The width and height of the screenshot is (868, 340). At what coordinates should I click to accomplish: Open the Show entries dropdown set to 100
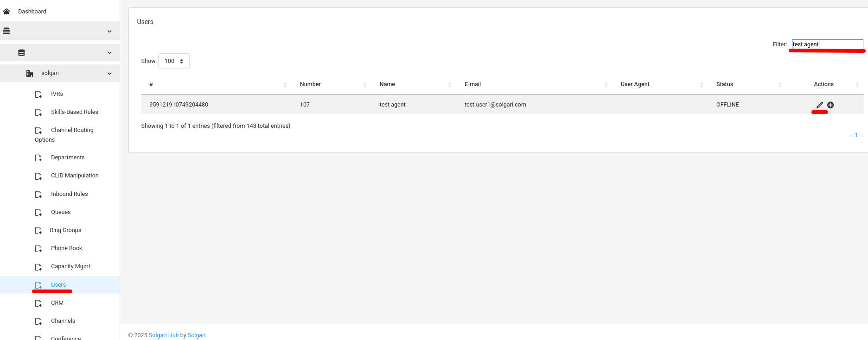point(173,61)
